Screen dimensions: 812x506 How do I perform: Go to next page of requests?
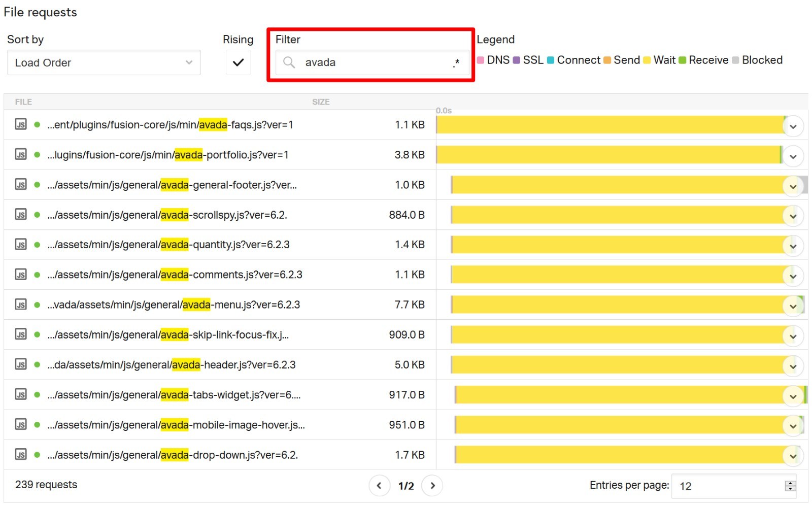(432, 485)
